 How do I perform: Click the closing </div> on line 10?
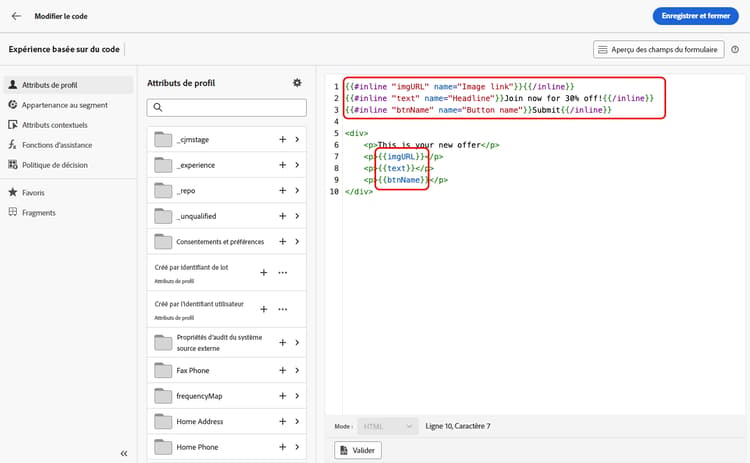[x=359, y=191]
